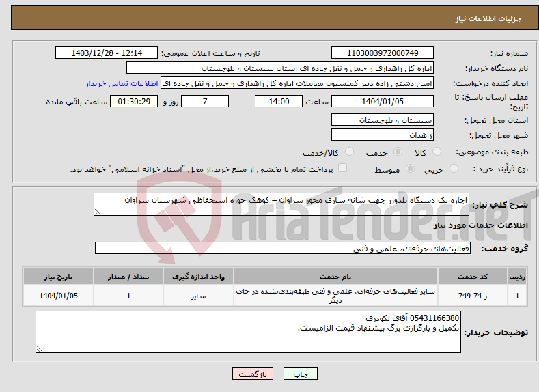Click the unit cell سایر
Viewport: 539px width, 392px height.
tap(198, 296)
